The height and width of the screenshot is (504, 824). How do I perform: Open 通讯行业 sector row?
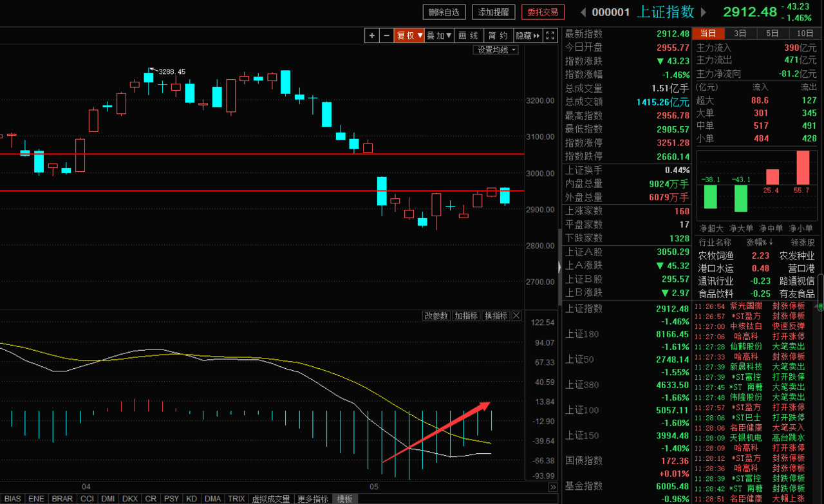[756, 281]
